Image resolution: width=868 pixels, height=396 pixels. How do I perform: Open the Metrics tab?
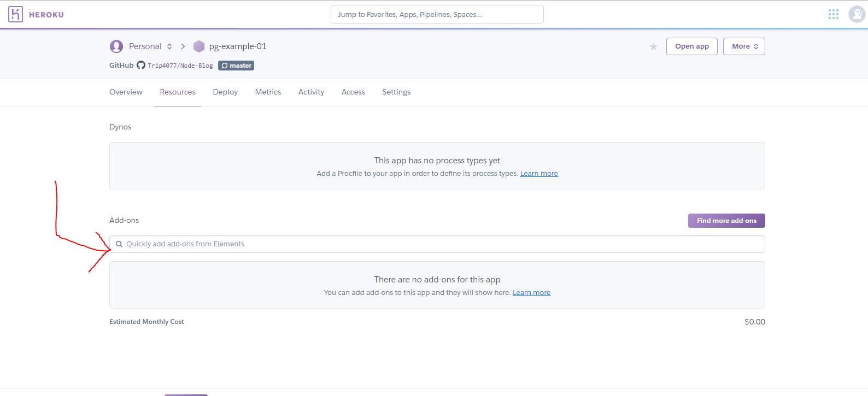(x=268, y=92)
